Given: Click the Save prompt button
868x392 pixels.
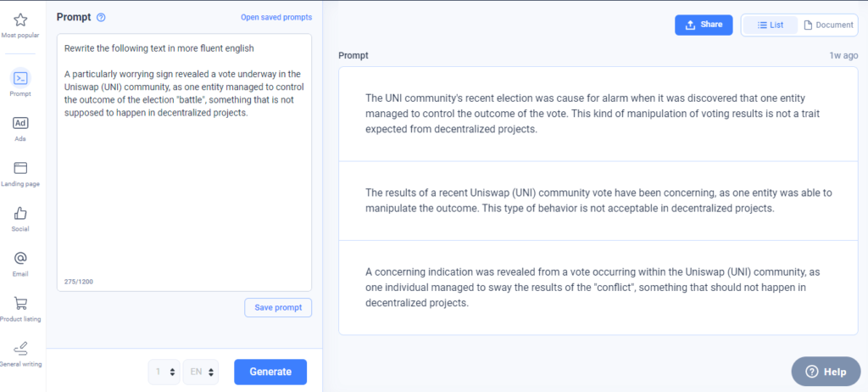Looking at the screenshot, I should [278, 308].
